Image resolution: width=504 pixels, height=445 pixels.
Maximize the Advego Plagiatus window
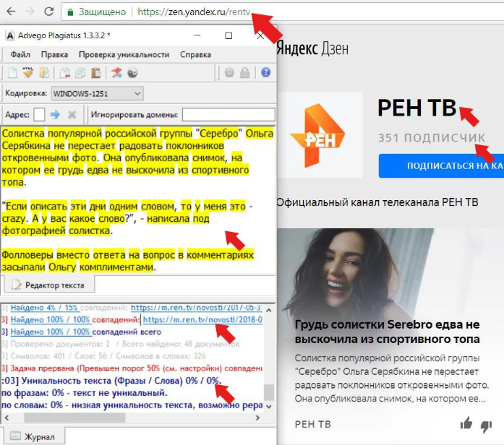[228, 35]
